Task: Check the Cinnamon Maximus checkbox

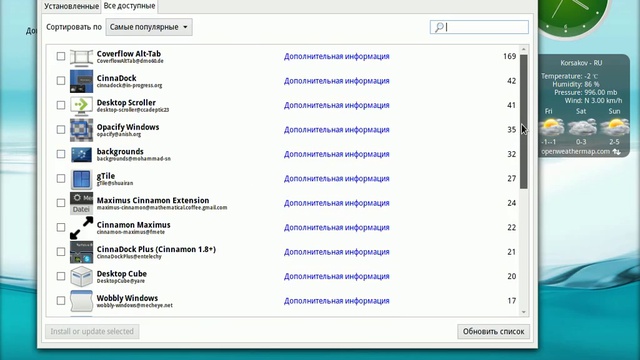Action: [61, 227]
